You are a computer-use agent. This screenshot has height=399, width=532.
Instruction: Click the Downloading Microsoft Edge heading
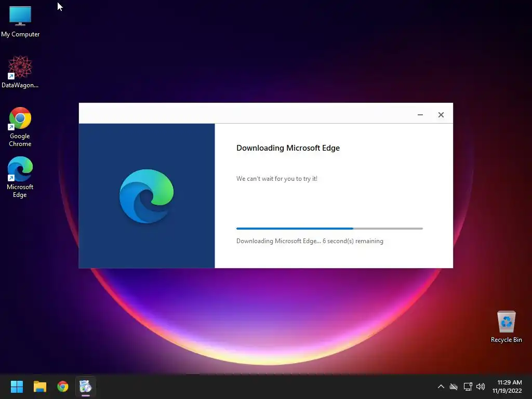tap(288, 148)
